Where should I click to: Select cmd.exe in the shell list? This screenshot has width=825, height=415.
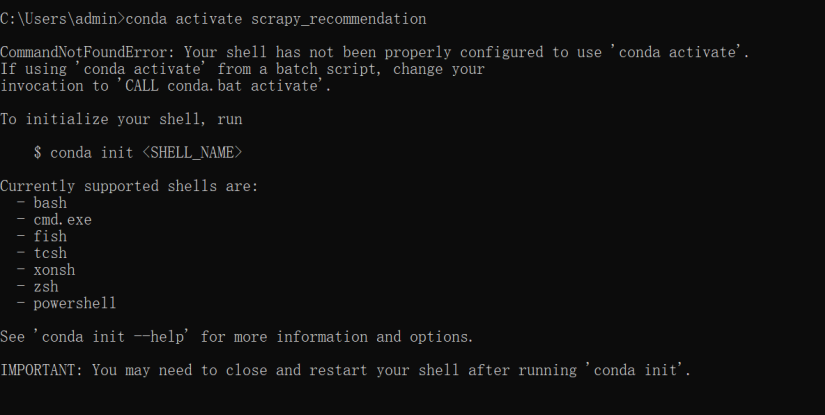click(x=62, y=220)
